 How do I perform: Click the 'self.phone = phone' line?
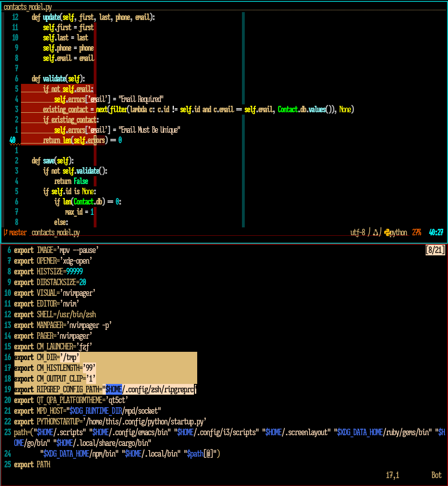click(x=69, y=48)
